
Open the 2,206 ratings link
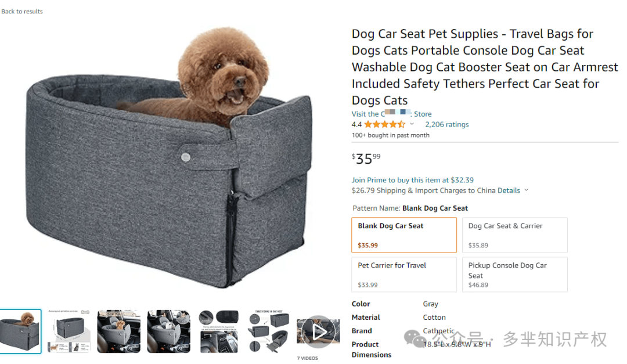(x=446, y=124)
